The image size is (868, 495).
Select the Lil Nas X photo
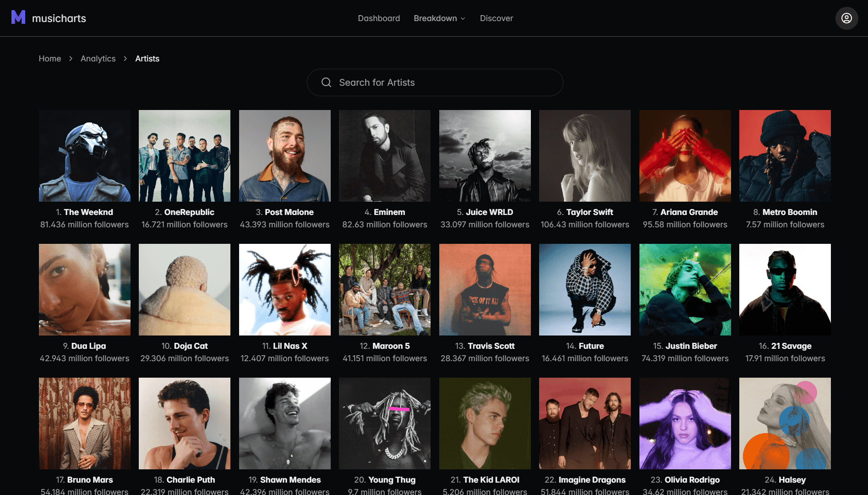[x=285, y=290]
